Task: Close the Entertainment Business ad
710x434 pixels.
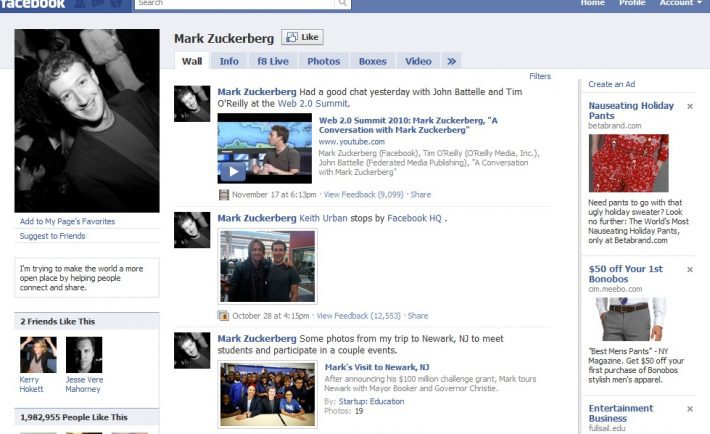Action: 690,409
